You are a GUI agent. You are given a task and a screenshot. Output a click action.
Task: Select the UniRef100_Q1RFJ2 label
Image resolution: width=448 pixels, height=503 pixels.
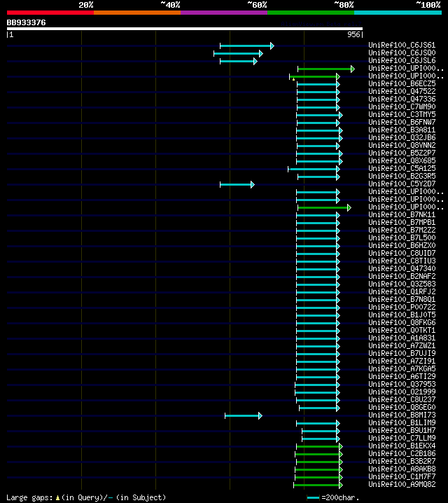point(402,291)
